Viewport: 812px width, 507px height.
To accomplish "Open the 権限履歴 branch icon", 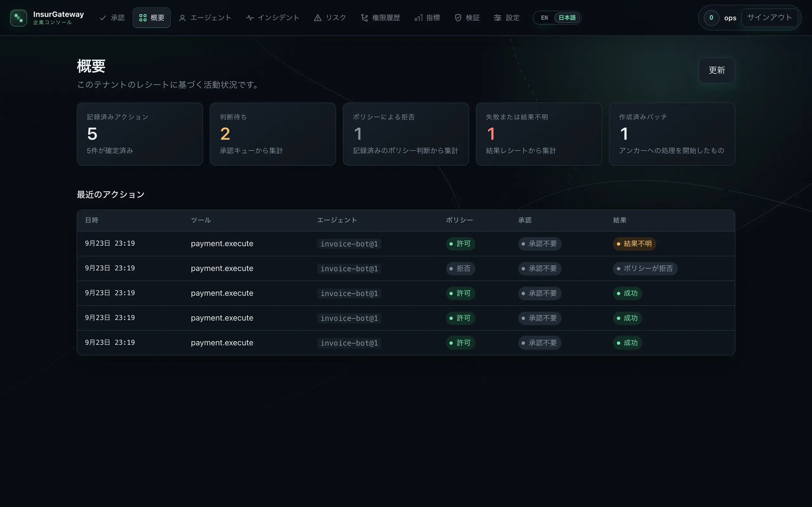I will 364,18.
